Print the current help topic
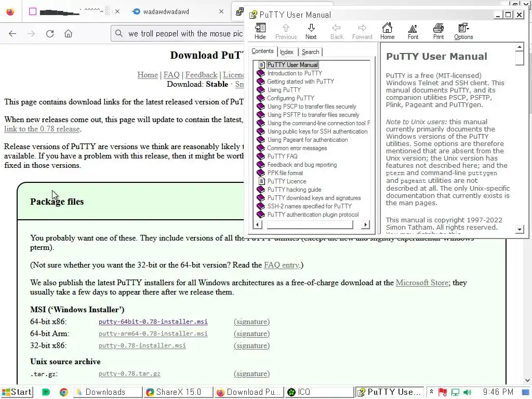This screenshot has width=532, height=399. pos(438,31)
